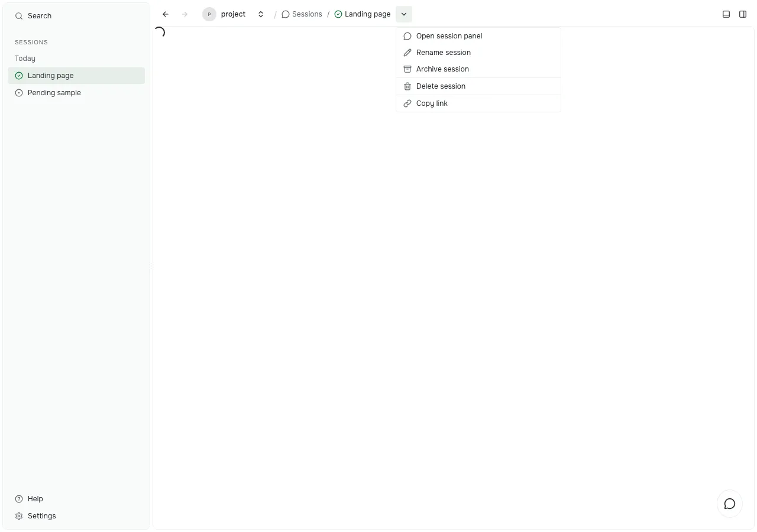The height and width of the screenshot is (532, 757).
Task: Click the forward arrow navigation icon
Action: tap(185, 14)
